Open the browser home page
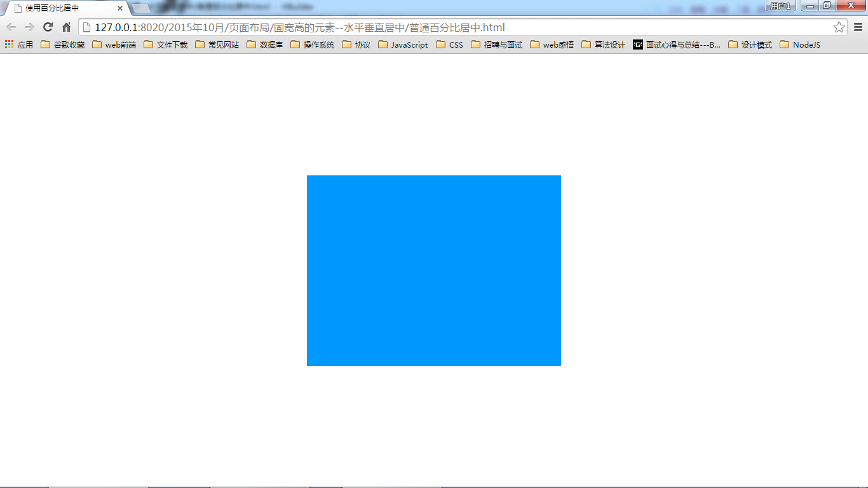 (66, 27)
